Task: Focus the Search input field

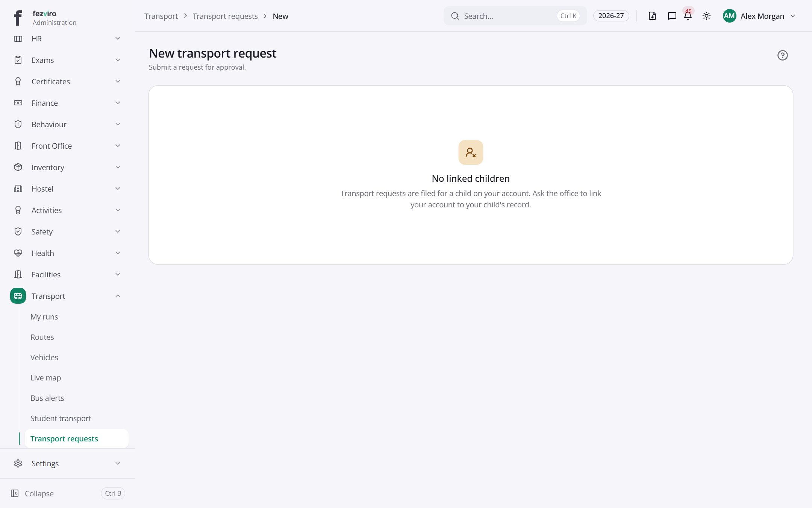Action: click(515, 16)
